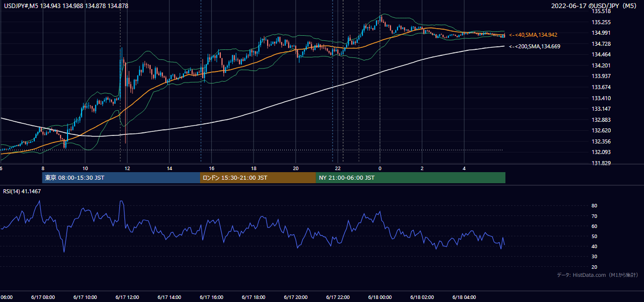Select the 40 SMA label reading 134.942
Screen dimensions: 644x302
coord(533,35)
